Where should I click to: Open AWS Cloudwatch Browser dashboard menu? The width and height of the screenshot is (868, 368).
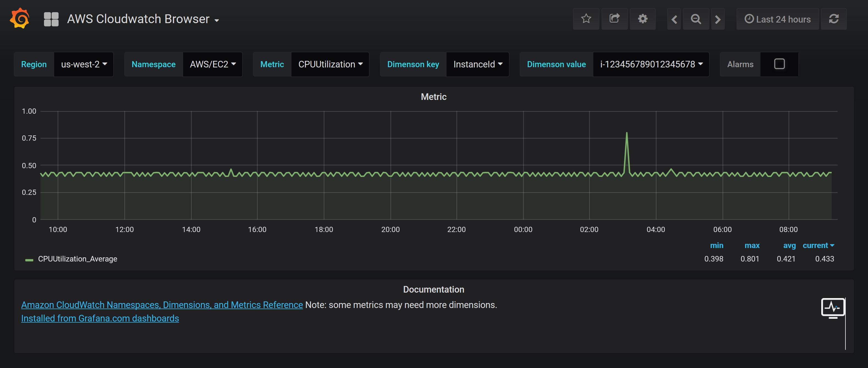click(x=143, y=19)
